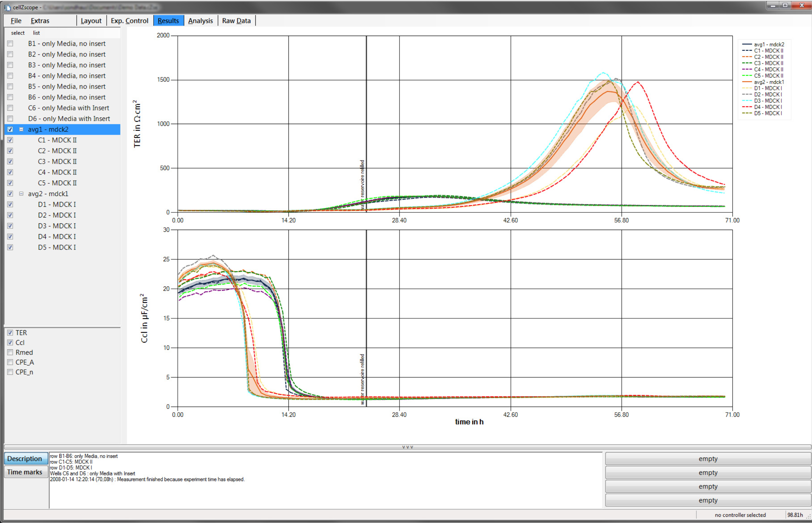Check the B1 - only Media well
This screenshot has height=523, width=812.
point(10,43)
